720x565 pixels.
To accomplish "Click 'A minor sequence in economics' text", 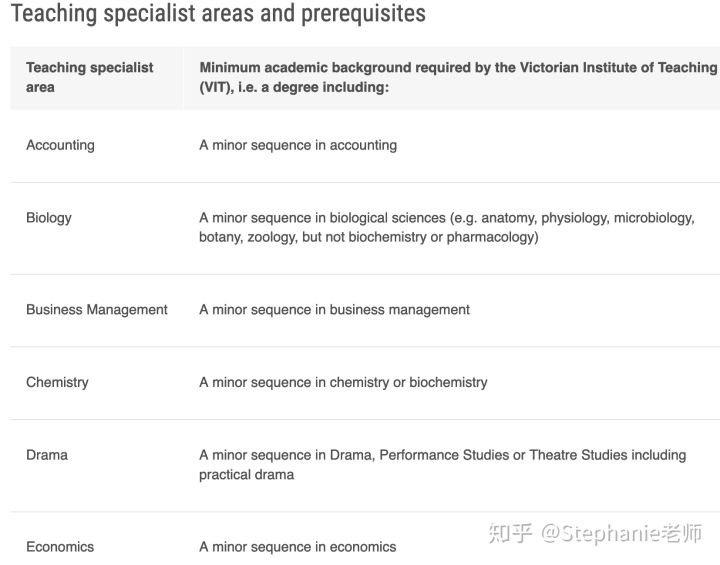I will 298,547.
